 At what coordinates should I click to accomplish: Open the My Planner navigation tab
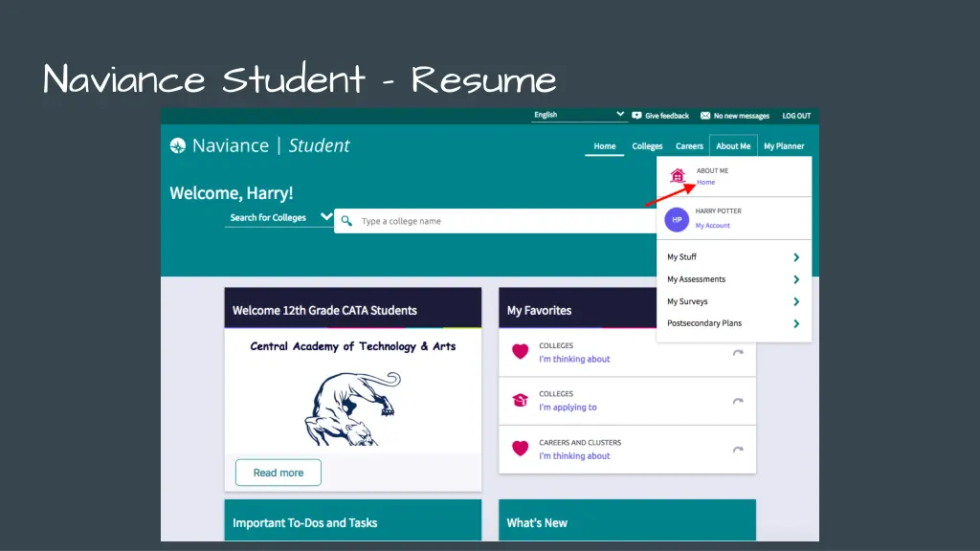784,146
